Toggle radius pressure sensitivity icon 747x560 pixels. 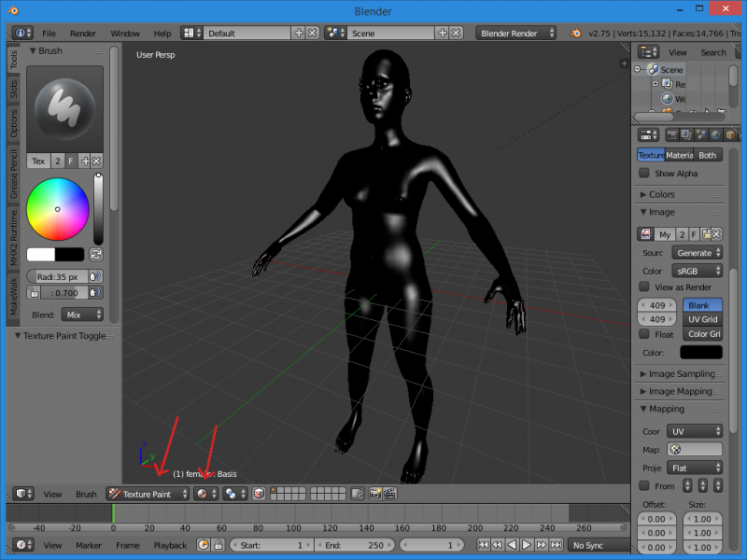click(95, 276)
